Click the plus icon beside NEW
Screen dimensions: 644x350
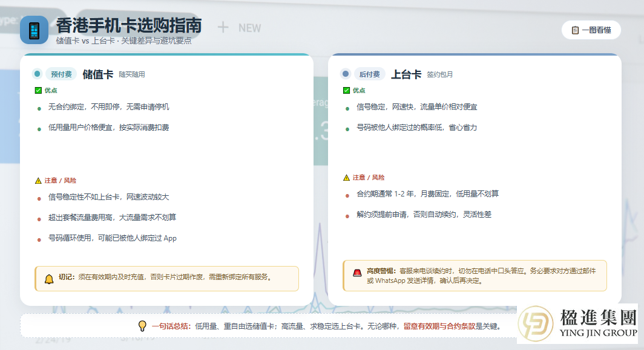coord(223,27)
